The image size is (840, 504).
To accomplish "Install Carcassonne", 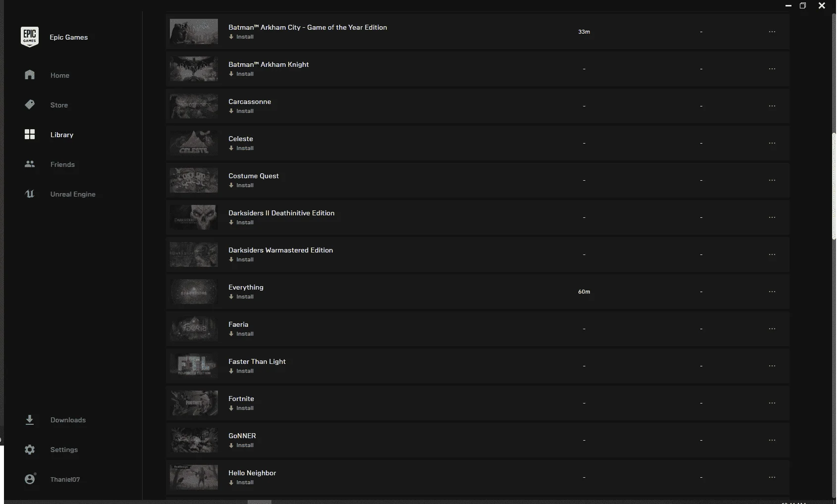I will [241, 111].
